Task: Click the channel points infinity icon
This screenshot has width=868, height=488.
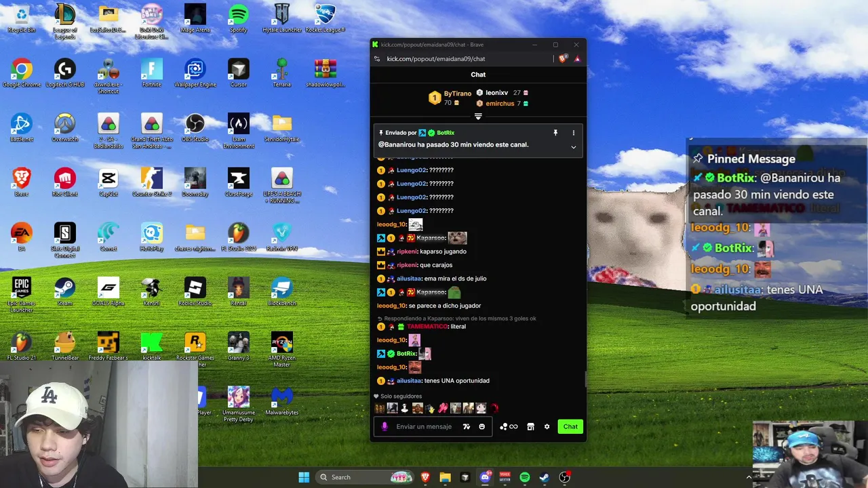Action: [509, 426]
